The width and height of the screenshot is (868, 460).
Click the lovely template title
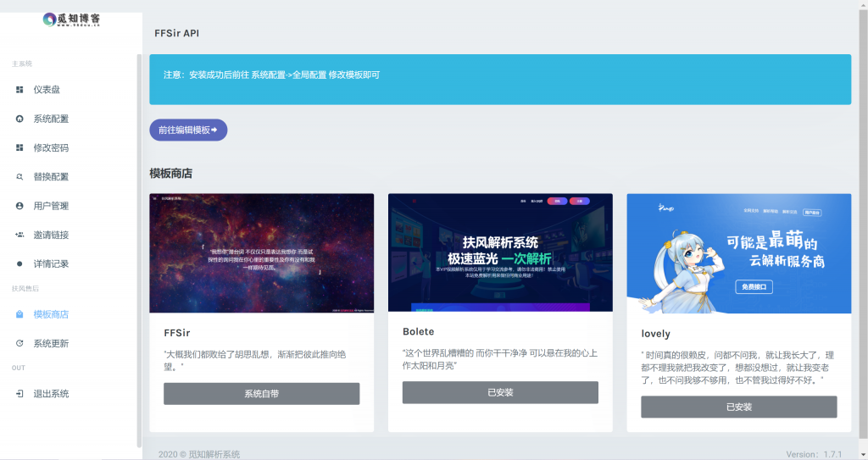point(655,334)
